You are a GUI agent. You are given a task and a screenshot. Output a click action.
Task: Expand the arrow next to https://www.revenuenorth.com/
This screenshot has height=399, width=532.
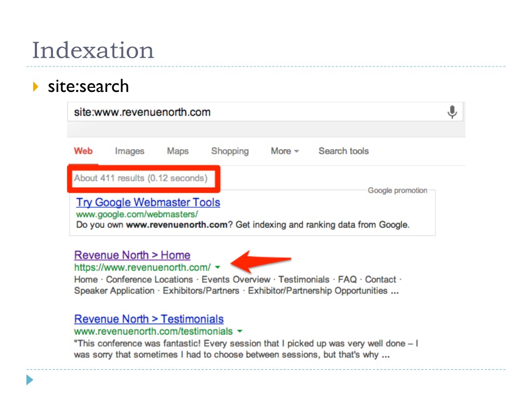pos(218,268)
